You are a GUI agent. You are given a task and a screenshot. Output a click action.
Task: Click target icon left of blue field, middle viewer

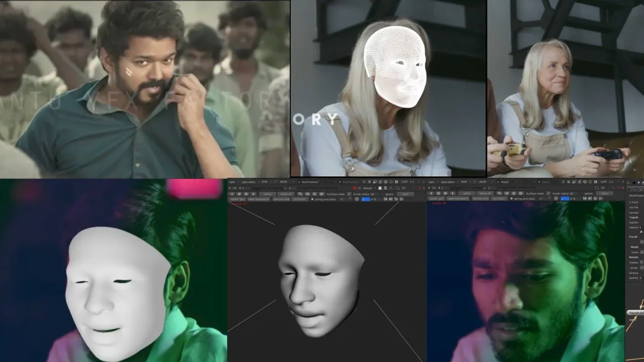[x=356, y=199]
